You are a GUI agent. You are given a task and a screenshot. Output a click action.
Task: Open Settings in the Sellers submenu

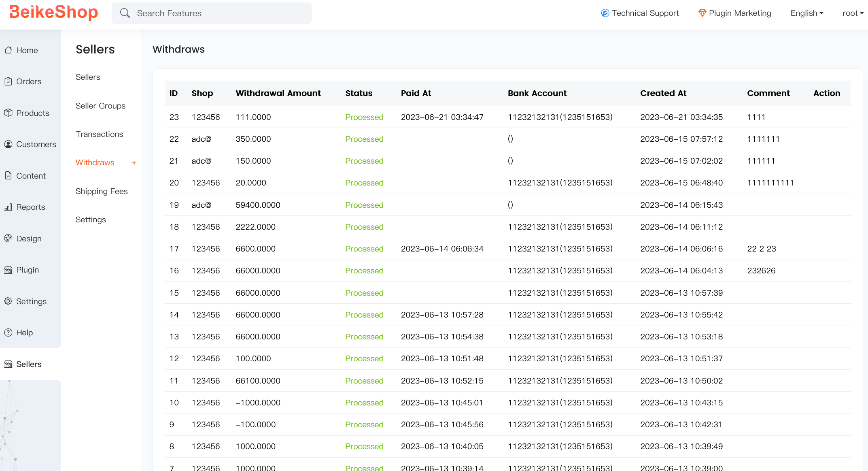click(x=91, y=220)
